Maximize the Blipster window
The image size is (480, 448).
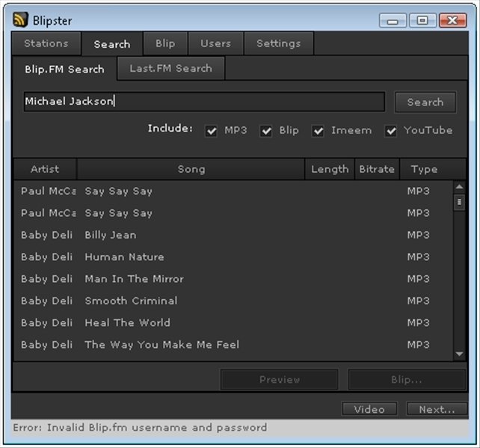click(422, 21)
